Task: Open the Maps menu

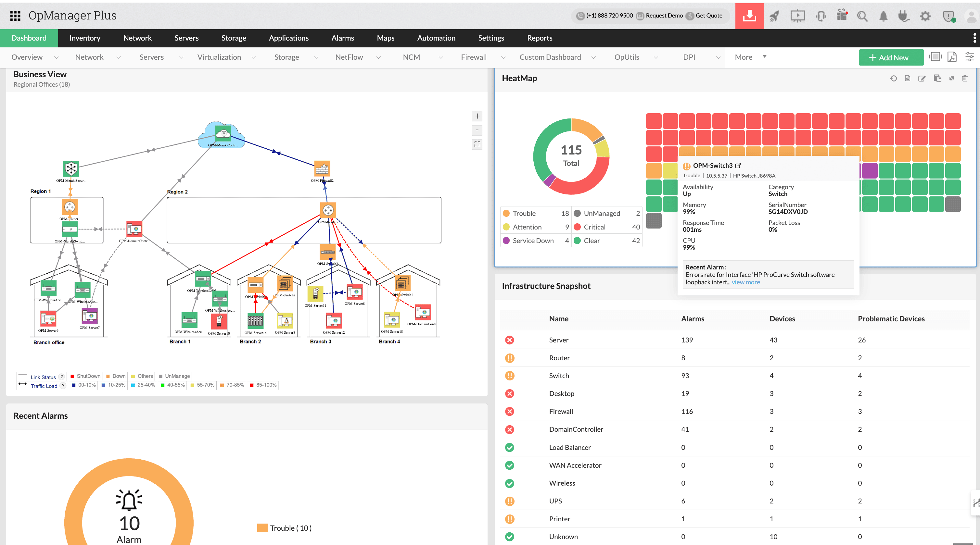Action: [385, 38]
